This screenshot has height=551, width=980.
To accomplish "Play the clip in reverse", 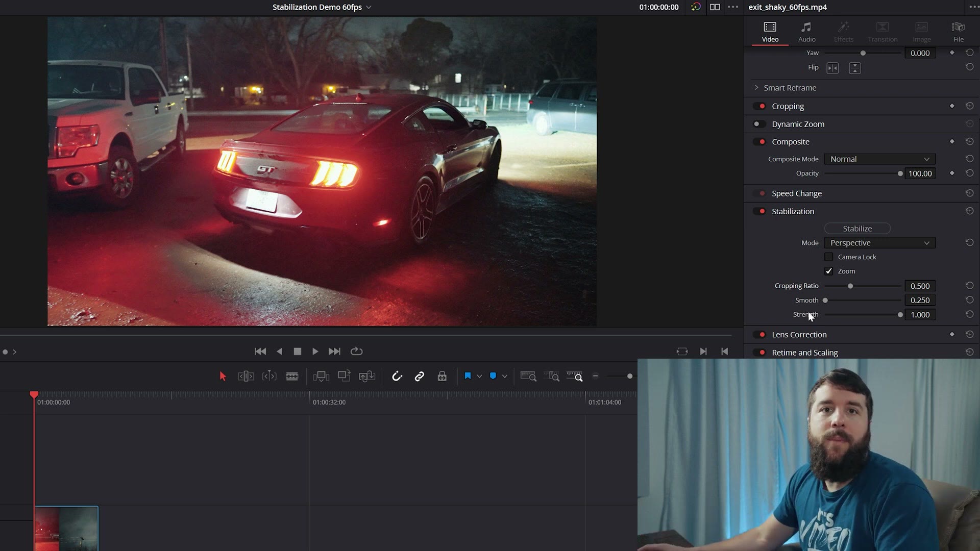I will (x=279, y=352).
